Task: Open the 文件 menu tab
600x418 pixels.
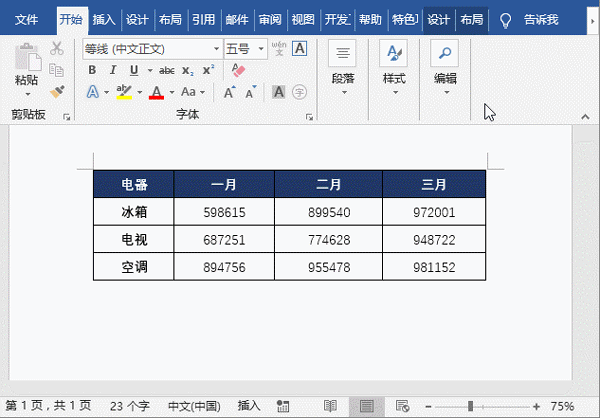Action: [27, 20]
